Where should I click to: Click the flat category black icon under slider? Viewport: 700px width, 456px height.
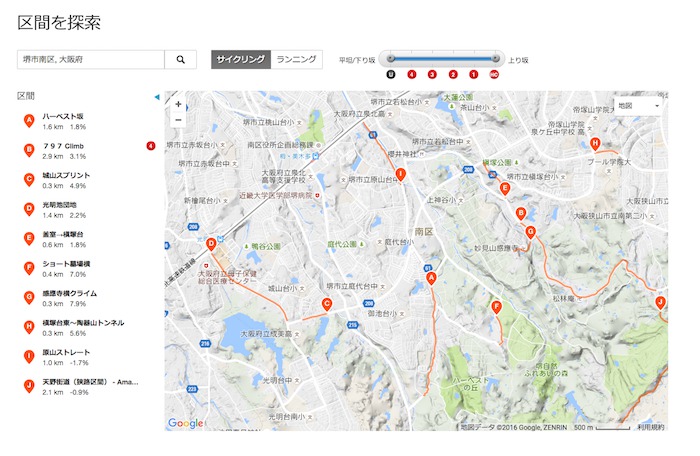tap(391, 75)
